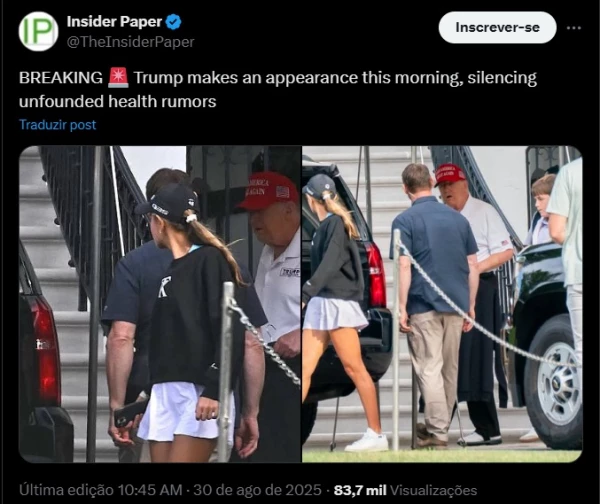The width and height of the screenshot is (600, 504).
Task: Click the Traduzir post link
Action: click(x=57, y=125)
